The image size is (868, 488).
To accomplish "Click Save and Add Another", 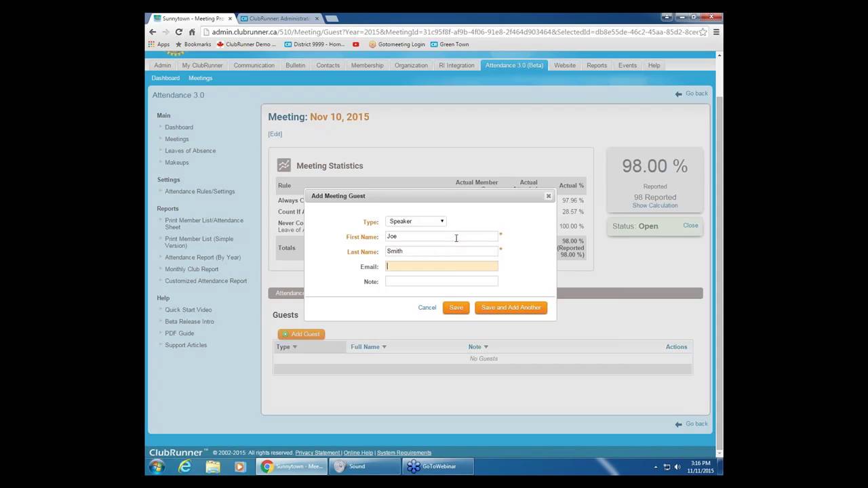I will [511, 308].
